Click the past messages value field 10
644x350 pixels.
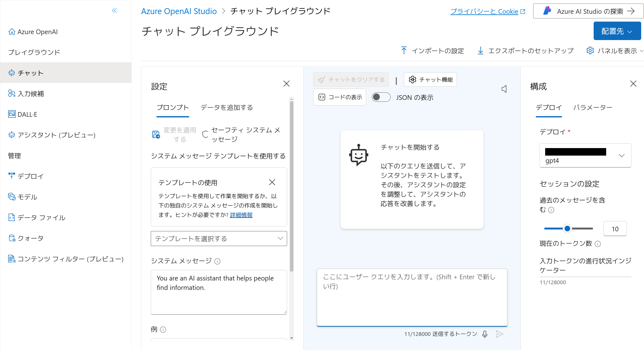click(x=615, y=229)
